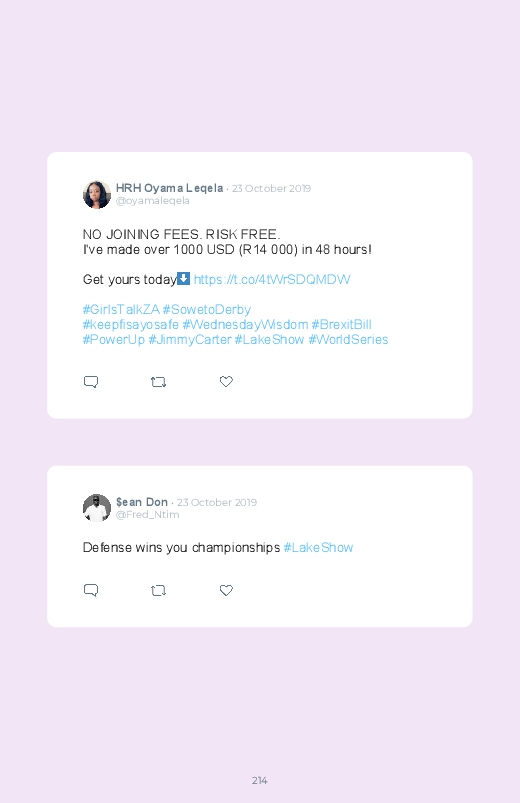Open the #WorldSeries hashtag
Image resolution: width=520 pixels, height=803 pixels.
(x=348, y=340)
